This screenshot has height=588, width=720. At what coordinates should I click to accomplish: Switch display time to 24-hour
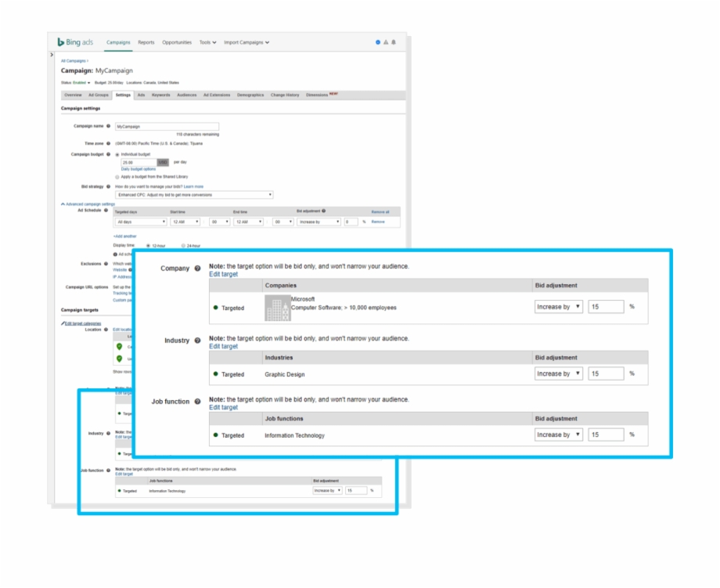182,245
